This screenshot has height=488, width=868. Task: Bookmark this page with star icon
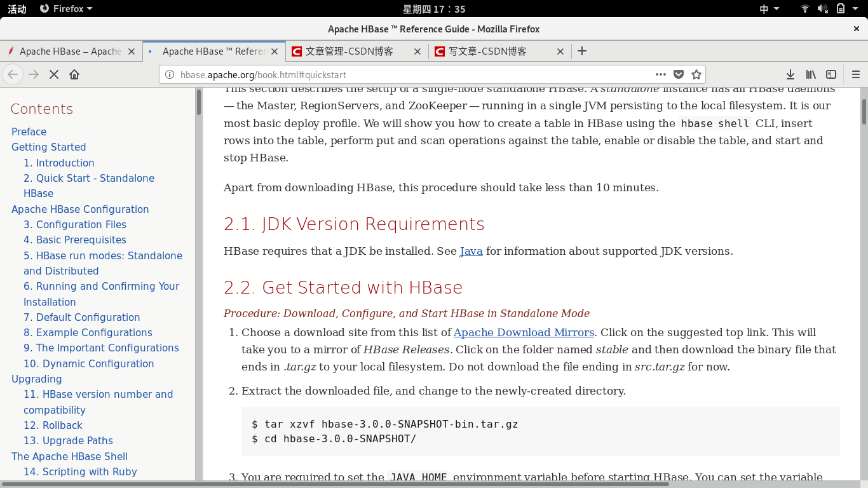pyautogui.click(x=696, y=74)
